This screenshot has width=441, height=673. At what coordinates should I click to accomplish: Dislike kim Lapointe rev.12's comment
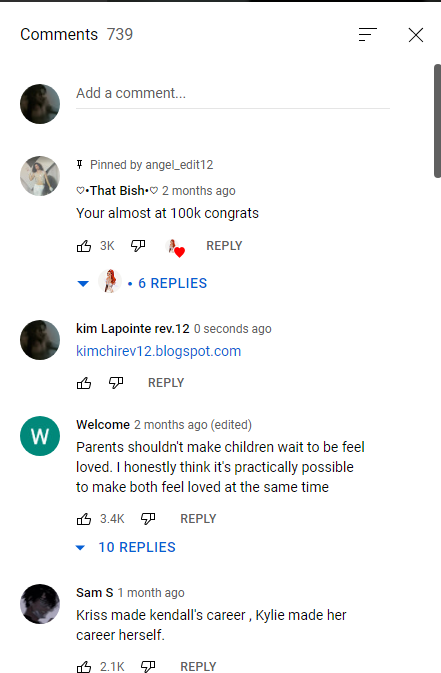[x=116, y=382]
